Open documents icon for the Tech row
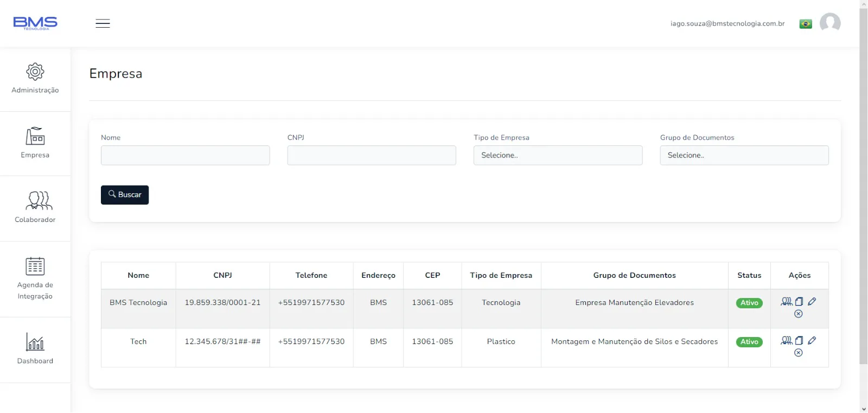The image size is (868, 413). pyautogui.click(x=799, y=341)
